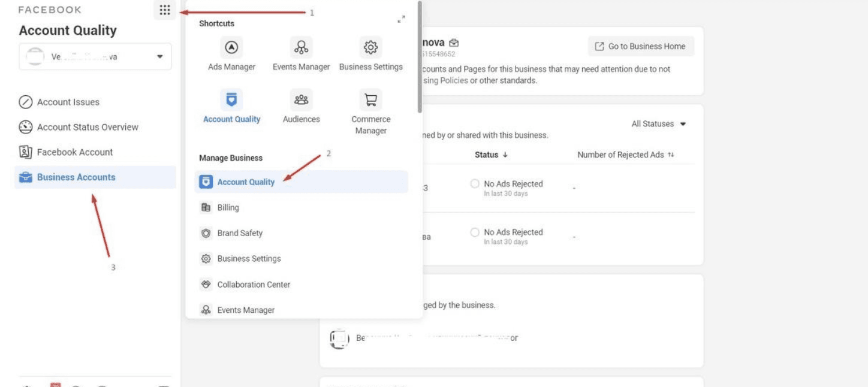Click the Business Accounts briefcase icon
This screenshot has width=868, height=387.
(x=25, y=177)
